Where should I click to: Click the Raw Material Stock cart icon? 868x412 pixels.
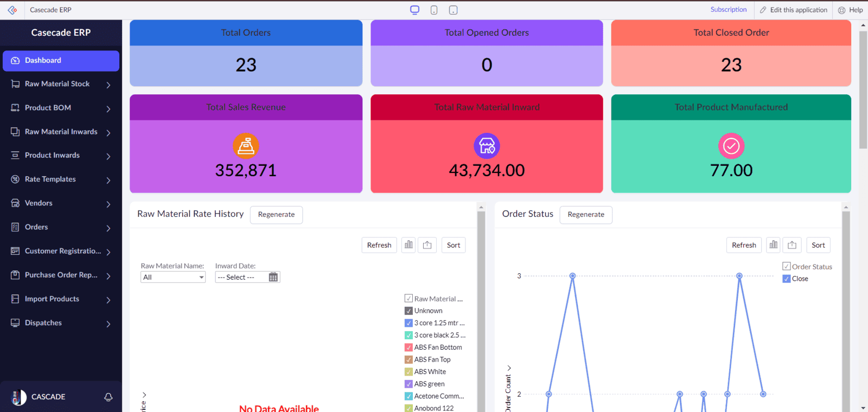[x=15, y=84]
